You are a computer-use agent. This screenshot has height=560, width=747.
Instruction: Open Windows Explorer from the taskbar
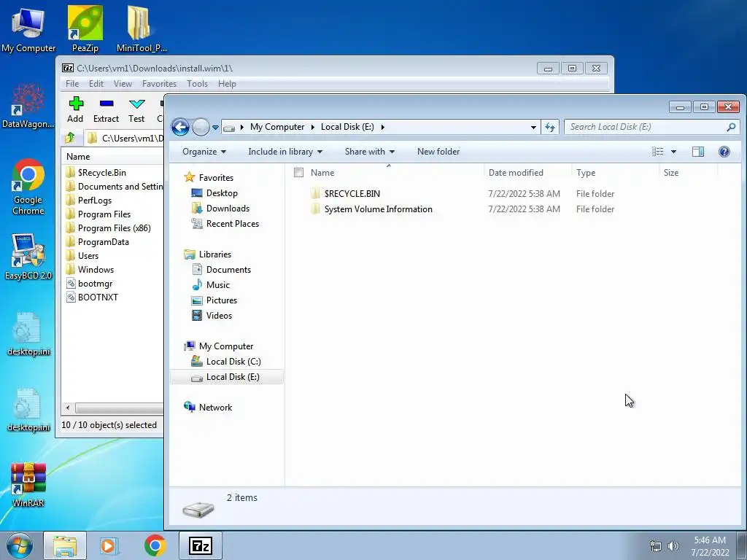[x=65, y=545]
